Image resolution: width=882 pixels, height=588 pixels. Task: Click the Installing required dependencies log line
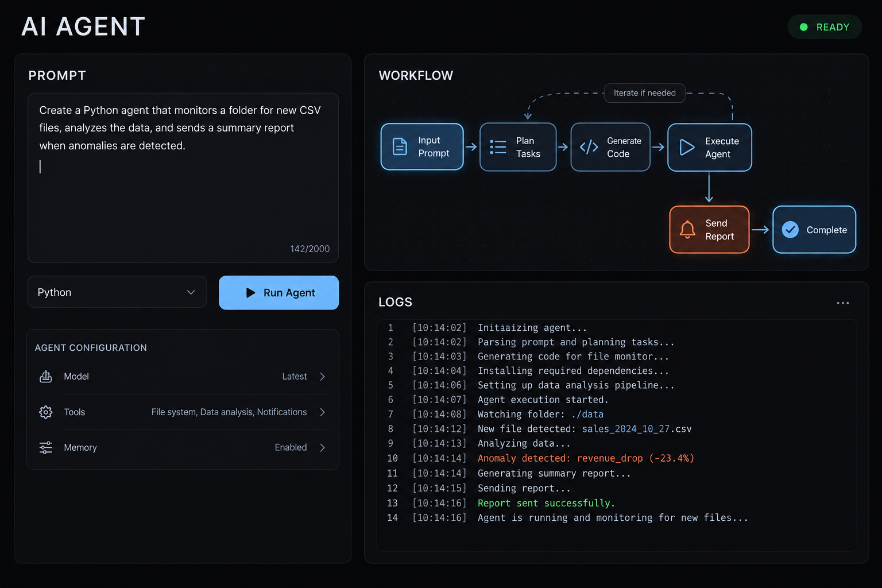click(573, 371)
